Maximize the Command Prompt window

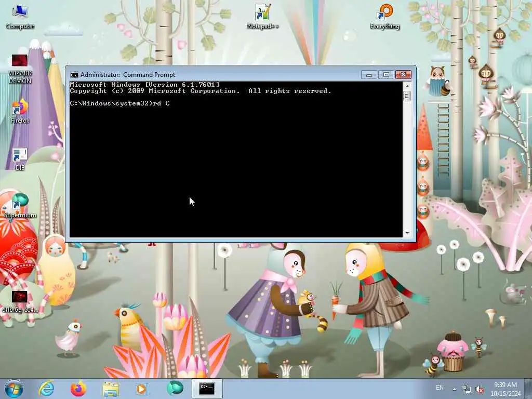click(386, 75)
